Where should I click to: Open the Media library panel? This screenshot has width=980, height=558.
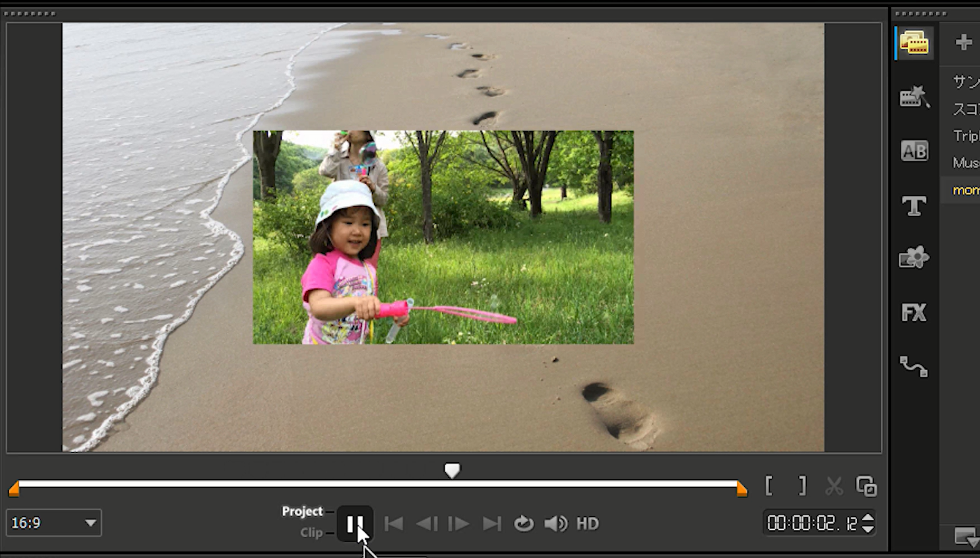click(914, 43)
